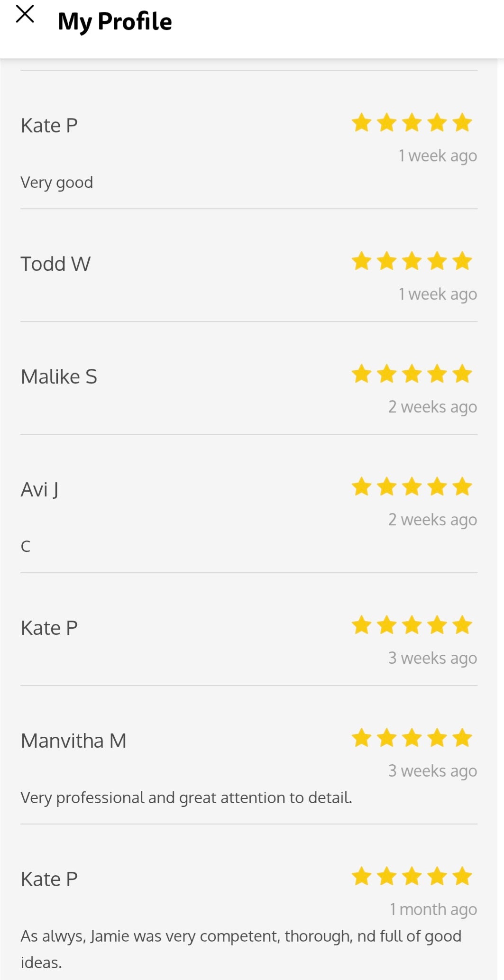Image resolution: width=504 pixels, height=980 pixels.
Task: Tap Todd W's '1 week ago' timestamp
Action: tap(437, 294)
